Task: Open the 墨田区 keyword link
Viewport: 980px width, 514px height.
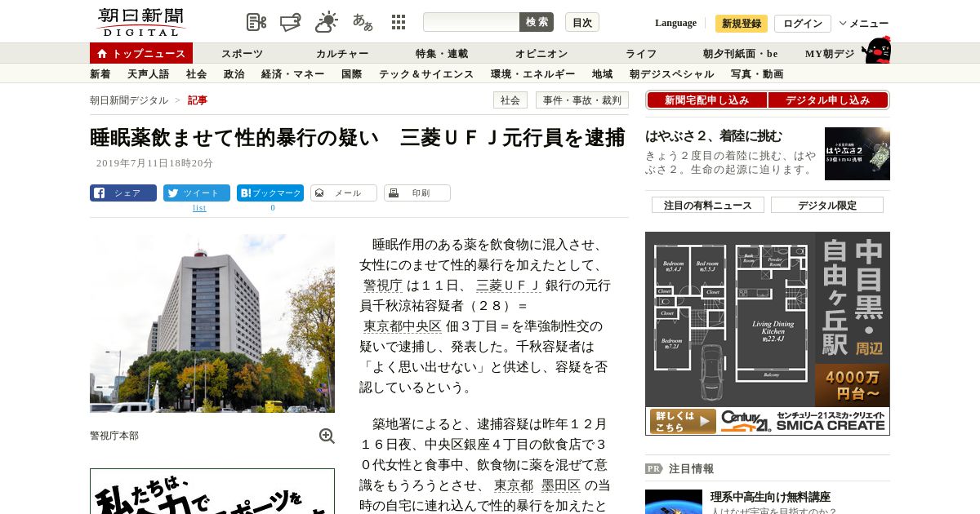Action: tap(561, 485)
